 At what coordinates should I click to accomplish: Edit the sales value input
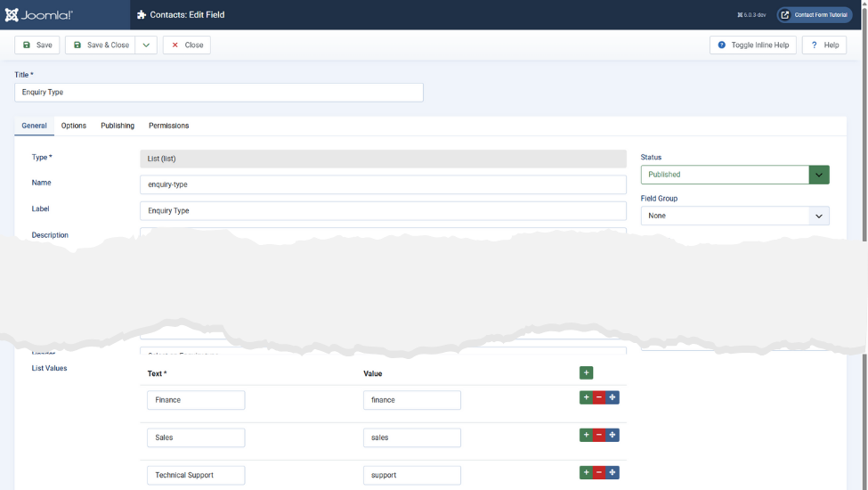[x=412, y=437]
